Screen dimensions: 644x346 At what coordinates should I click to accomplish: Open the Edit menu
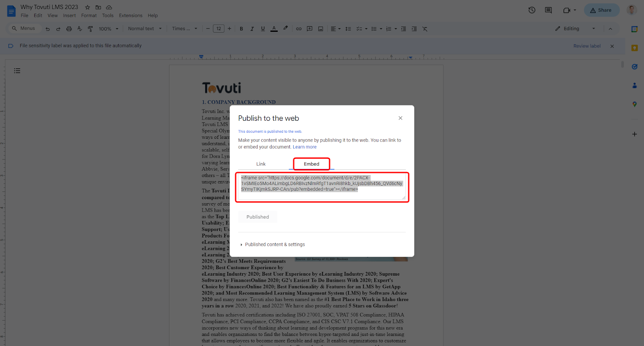click(x=38, y=16)
